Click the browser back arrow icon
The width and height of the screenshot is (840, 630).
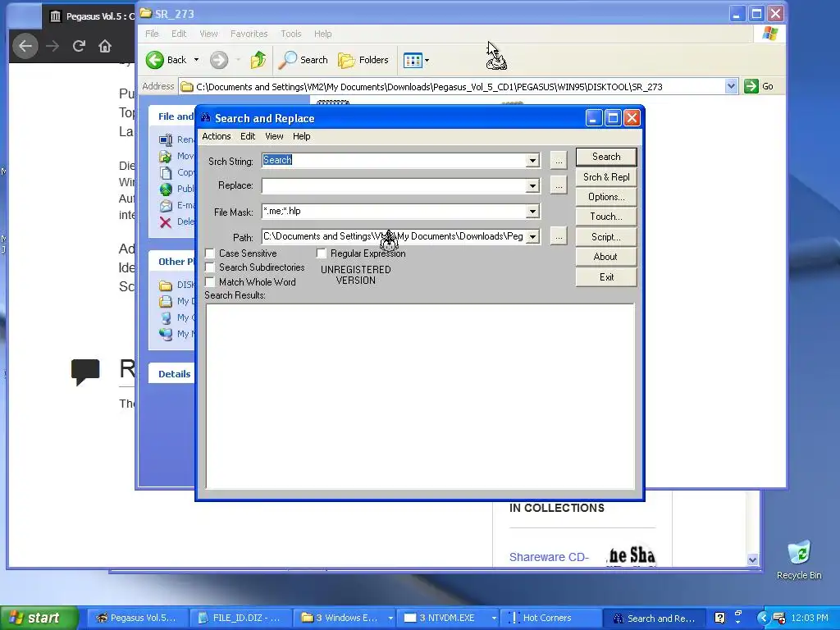[x=25, y=46]
